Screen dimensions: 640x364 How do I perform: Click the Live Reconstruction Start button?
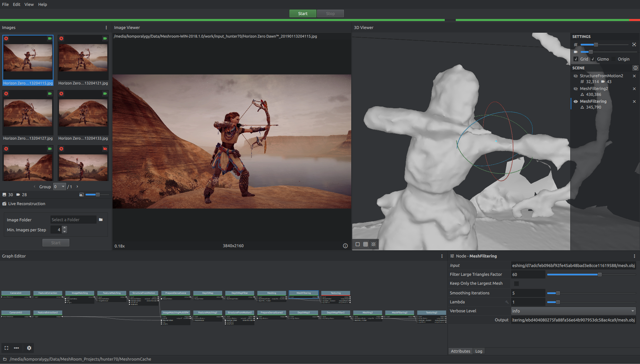pyautogui.click(x=56, y=243)
